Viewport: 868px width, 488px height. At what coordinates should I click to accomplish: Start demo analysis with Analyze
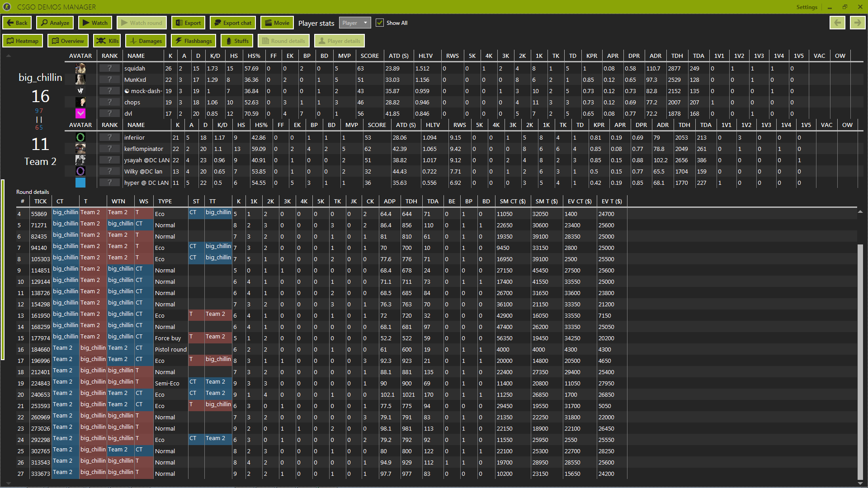click(56, 23)
